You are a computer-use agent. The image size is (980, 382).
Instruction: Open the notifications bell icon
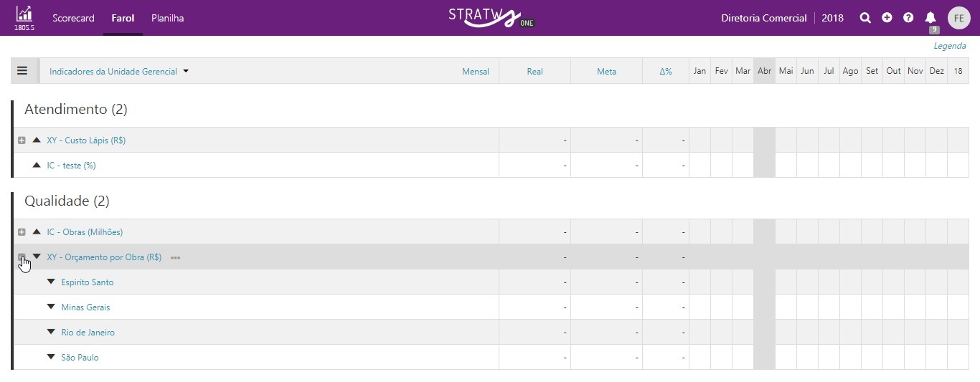(x=930, y=18)
